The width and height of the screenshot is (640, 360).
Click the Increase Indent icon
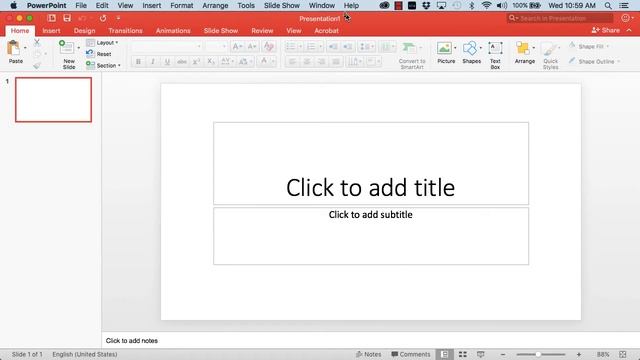click(348, 47)
